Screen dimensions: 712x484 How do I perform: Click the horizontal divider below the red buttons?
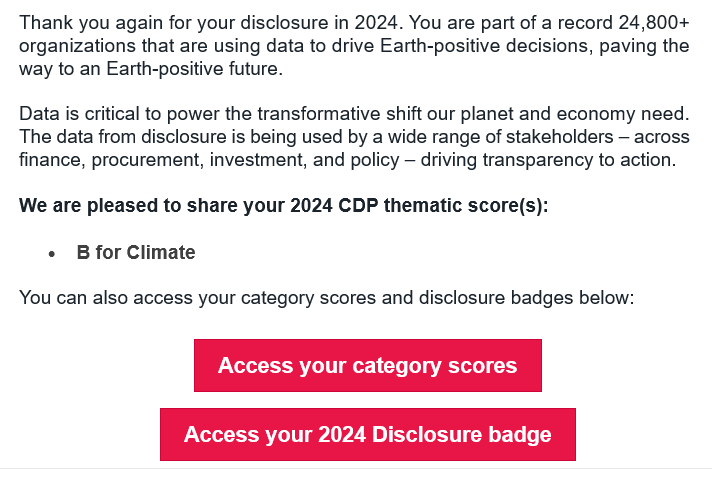click(356, 469)
